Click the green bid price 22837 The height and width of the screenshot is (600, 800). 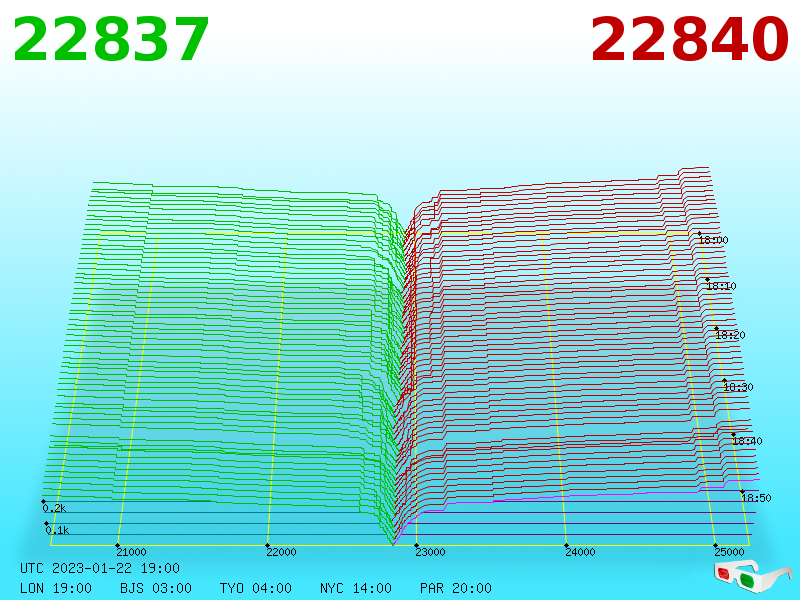(x=111, y=40)
